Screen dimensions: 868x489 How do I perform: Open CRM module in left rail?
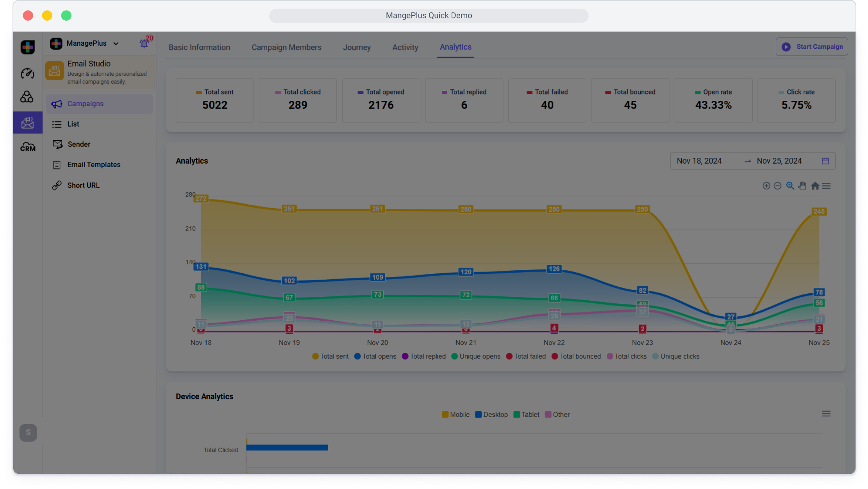tap(27, 147)
